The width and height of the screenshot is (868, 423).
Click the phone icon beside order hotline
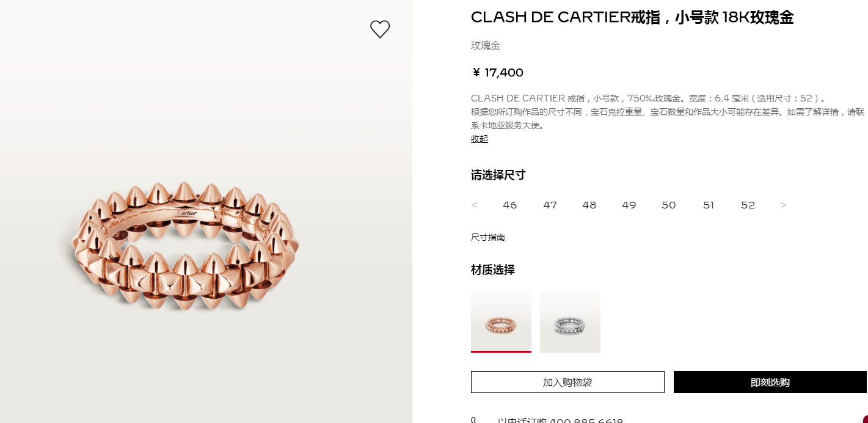coord(475,421)
